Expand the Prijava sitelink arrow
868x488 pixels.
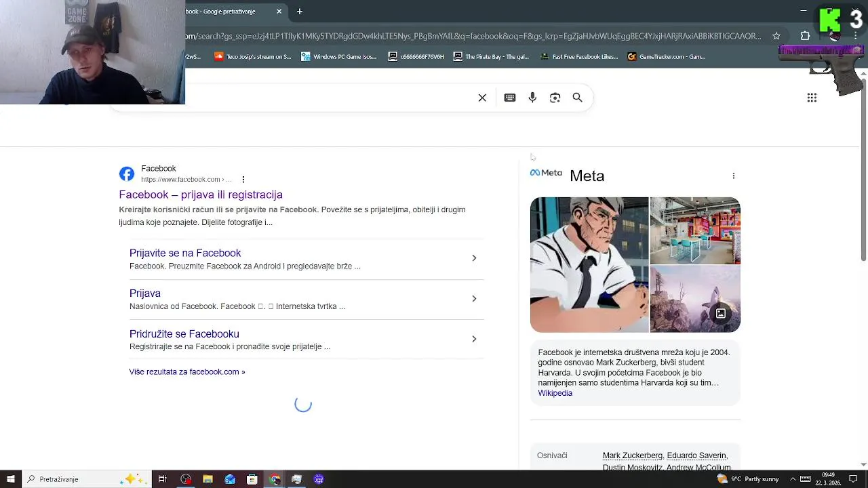[474, 298]
